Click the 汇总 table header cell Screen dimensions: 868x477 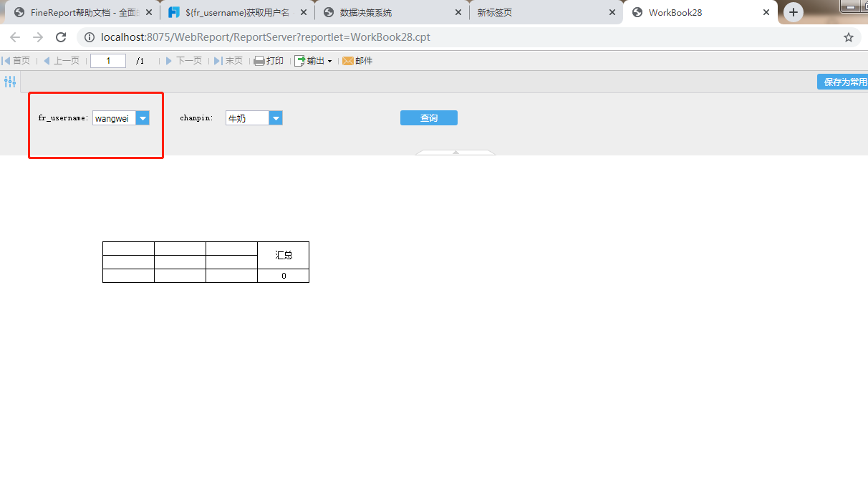coord(284,255)
